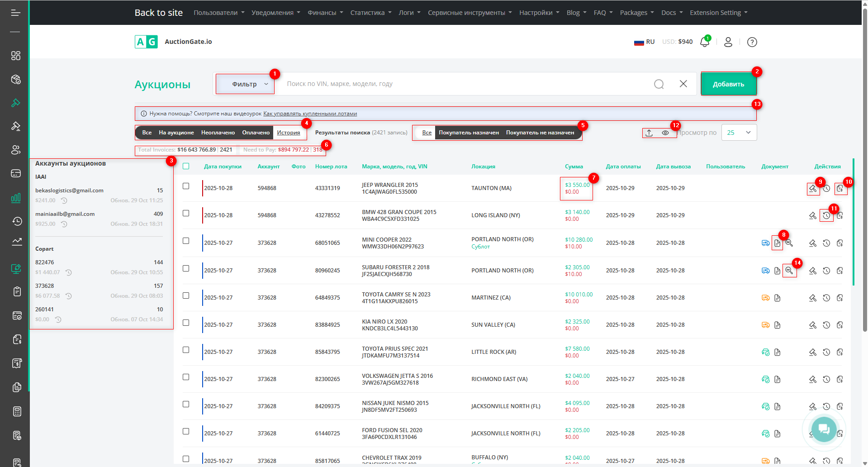Image resolution: width=868 pixels, height=467 pixels.
Task: Expand the Фильтр dropdown
Action: point(245,84)
